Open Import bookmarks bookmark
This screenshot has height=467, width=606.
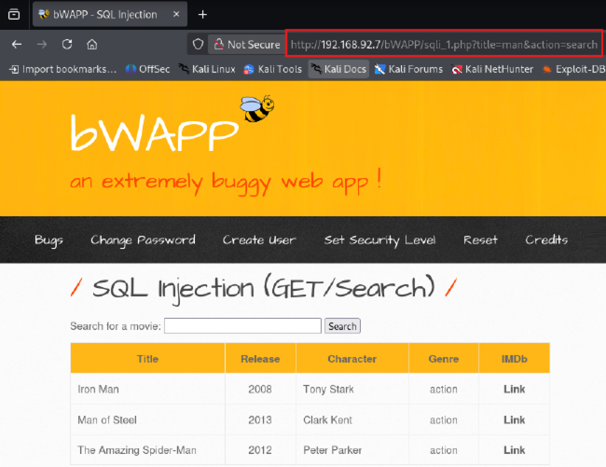(63, 69)
